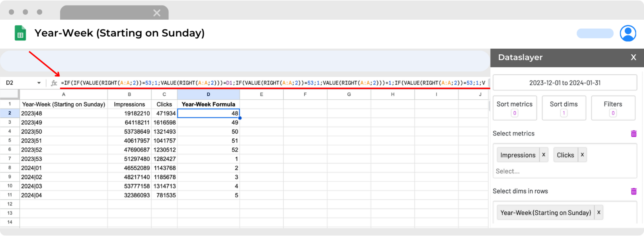Screen dimensions: 644x236
Task: Click the Google Sheets logo icon
Action: coord(20,33)
